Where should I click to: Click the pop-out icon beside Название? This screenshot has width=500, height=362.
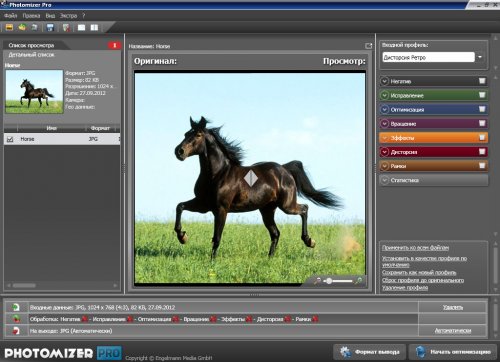[x=369, y=46]
